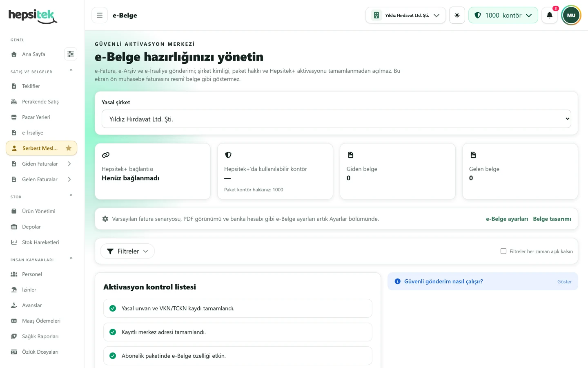This screenshot has height=368, width=588.
Task: Open notifications bell
Action: pos(550,15)
